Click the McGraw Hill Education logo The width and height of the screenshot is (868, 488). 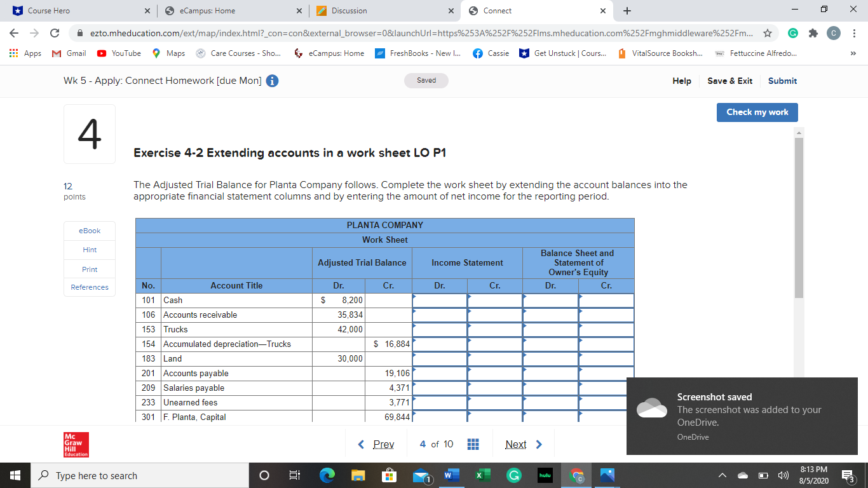(76, 445)
